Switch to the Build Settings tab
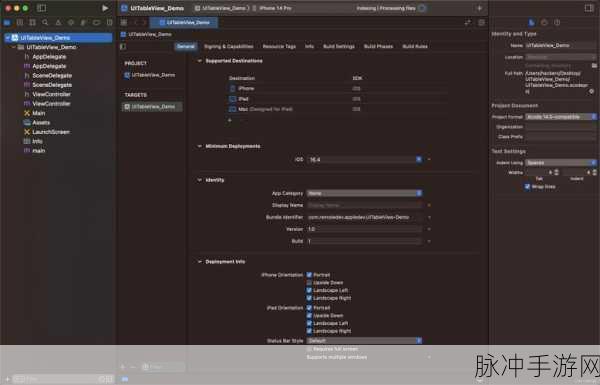Screen dimensions: 600x385 [x=339, y=46]
